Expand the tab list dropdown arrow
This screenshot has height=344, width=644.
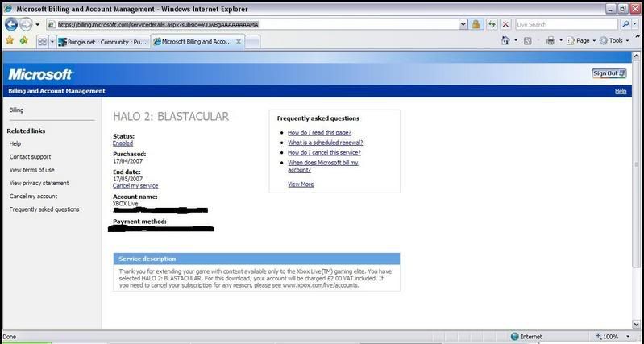52,41
